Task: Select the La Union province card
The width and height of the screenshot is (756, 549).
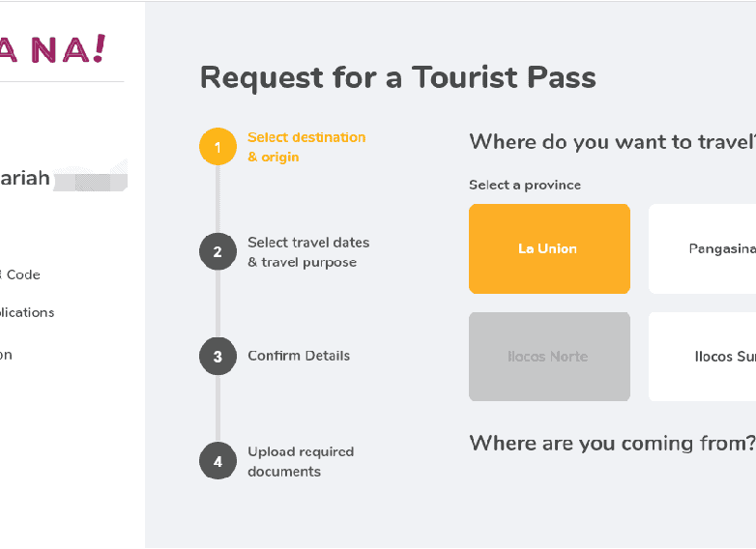Action: (x=549, y=248)
